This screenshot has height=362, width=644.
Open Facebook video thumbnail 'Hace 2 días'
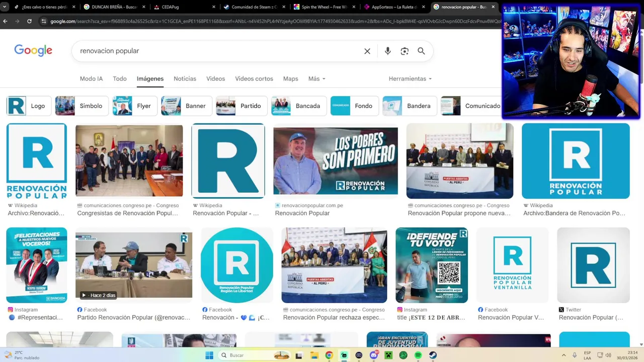pos(134,265)
